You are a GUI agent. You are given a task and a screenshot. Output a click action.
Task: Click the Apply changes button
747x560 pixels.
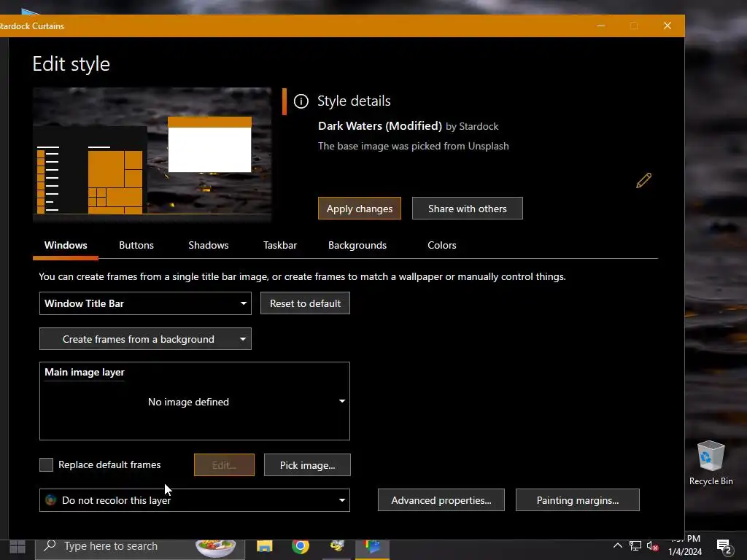click(360, 209)
